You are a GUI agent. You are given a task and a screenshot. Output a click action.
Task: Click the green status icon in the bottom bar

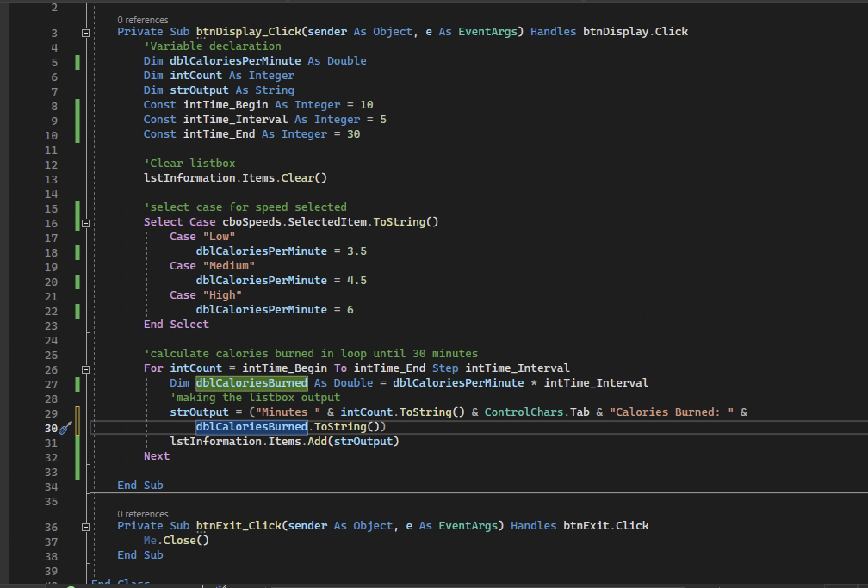coord(71,586)
